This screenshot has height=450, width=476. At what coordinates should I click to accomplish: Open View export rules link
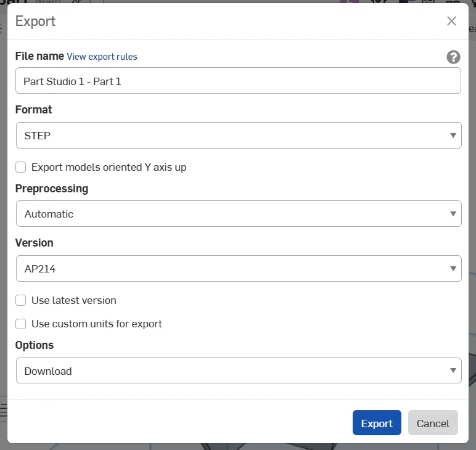pos(102,57)
